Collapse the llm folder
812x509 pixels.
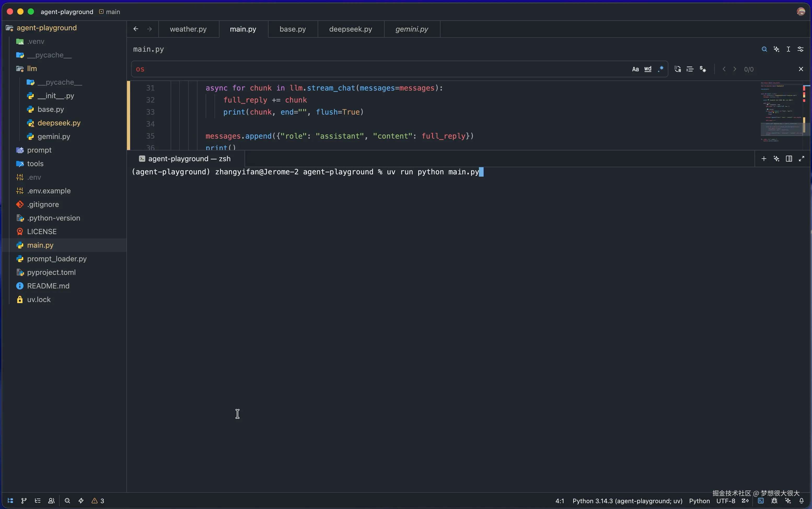pyautogui.click(x=32, y=69)
